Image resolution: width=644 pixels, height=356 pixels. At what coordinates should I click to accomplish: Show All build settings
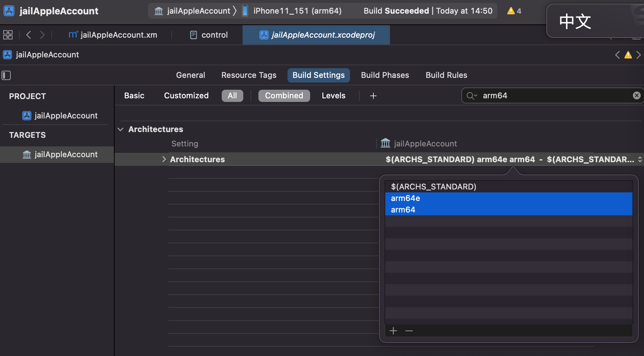pos(232,96)
